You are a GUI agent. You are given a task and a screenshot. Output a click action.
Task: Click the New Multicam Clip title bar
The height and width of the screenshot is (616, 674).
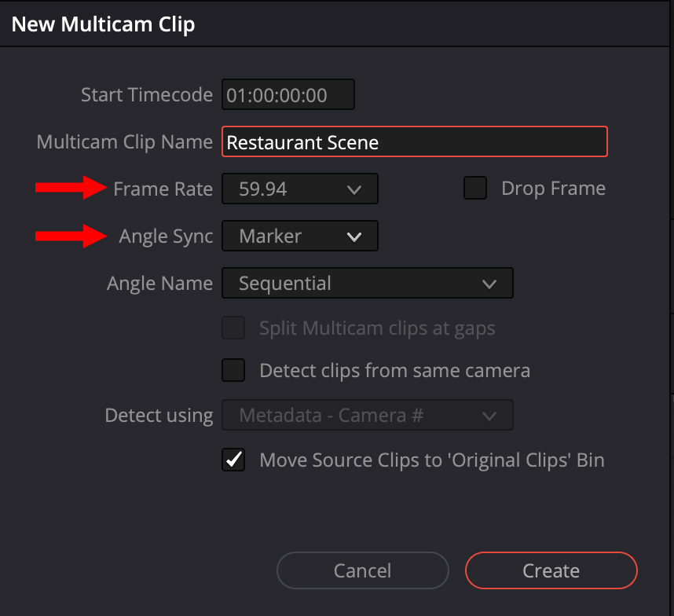click(x=335, y=24)
